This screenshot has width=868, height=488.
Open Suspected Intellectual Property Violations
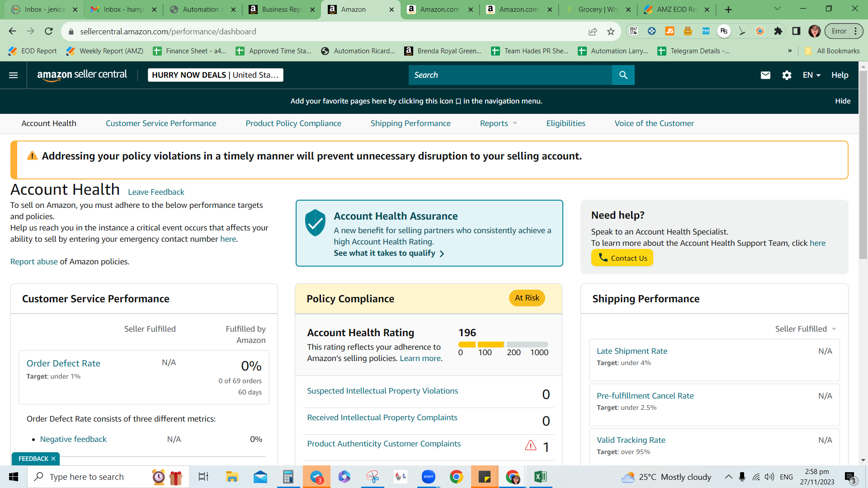(x=382, y=391)
